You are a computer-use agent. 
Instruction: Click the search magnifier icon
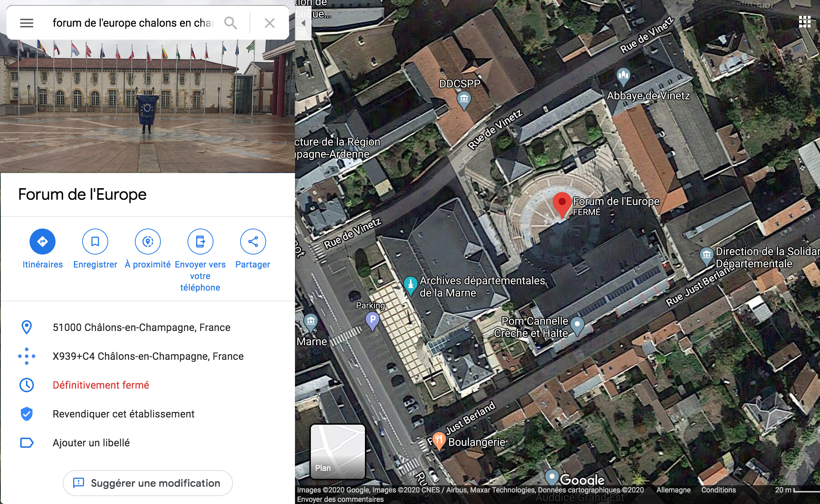(x=231, y=23)
